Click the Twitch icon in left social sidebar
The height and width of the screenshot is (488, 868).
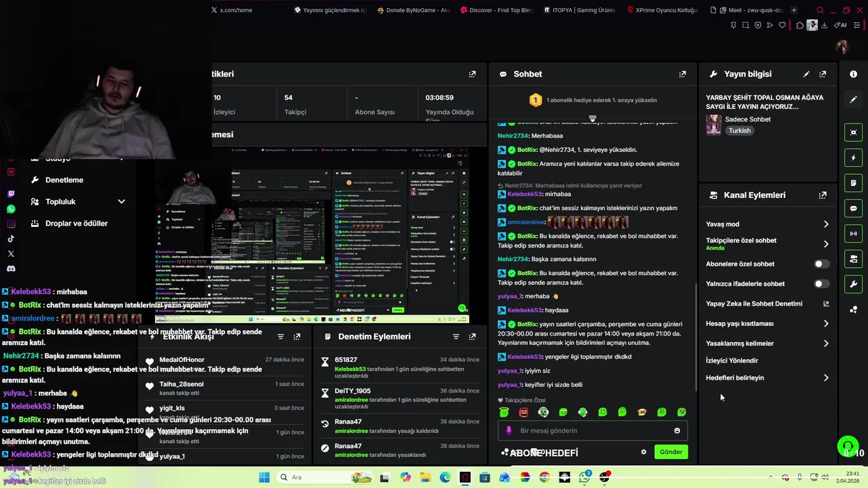click(11, 194)
